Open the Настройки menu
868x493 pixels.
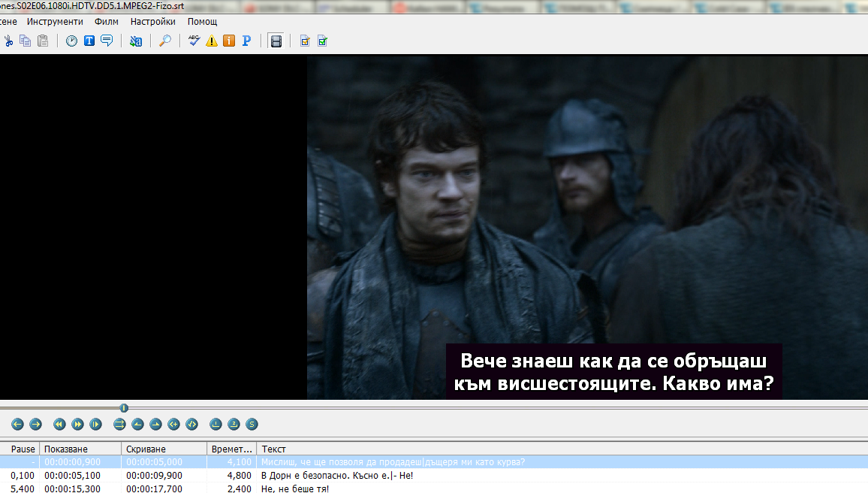pos(152,21)
